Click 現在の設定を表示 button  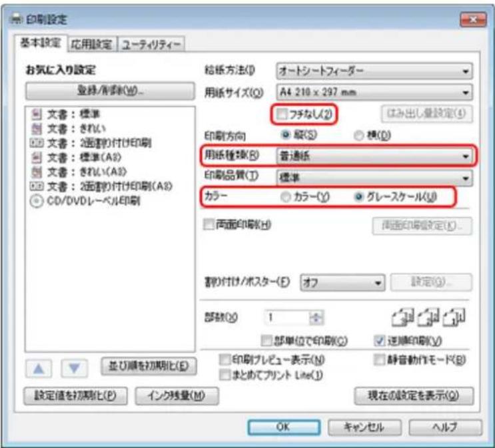click(414, 395)
